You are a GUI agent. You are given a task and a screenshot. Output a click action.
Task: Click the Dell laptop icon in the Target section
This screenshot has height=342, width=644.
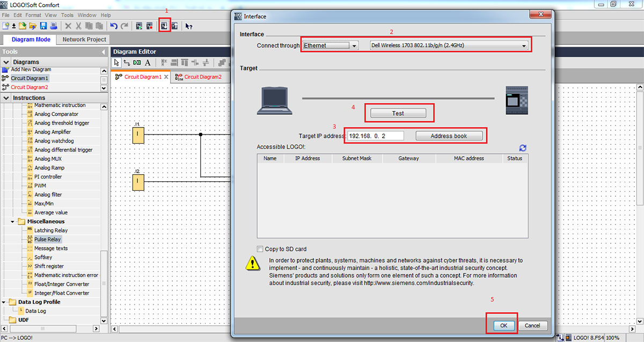point(274,100)
